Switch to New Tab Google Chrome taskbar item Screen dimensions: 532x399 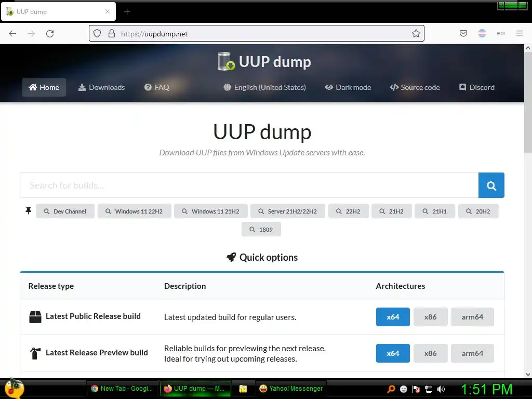(123, 389)
